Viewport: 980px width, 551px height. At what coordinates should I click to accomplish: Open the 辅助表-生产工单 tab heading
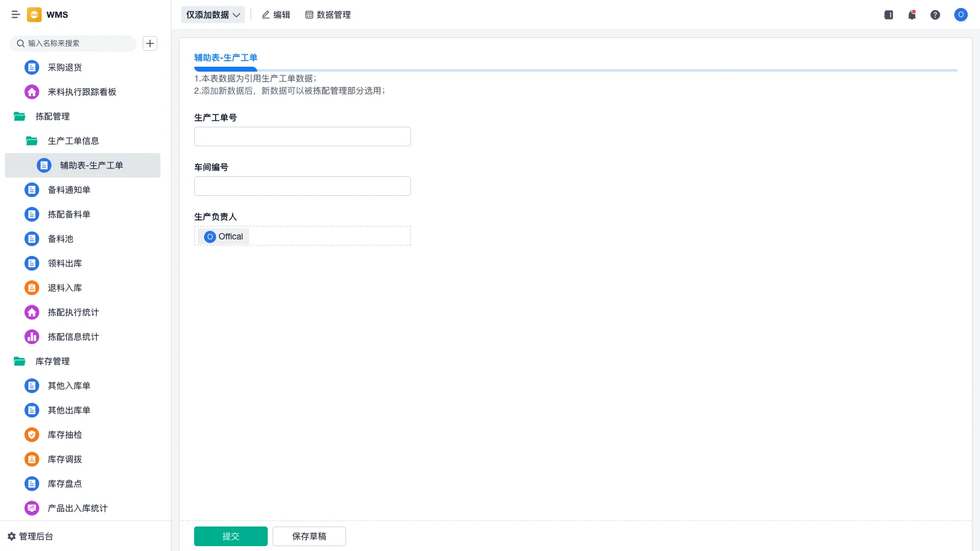tap(226, 58)
